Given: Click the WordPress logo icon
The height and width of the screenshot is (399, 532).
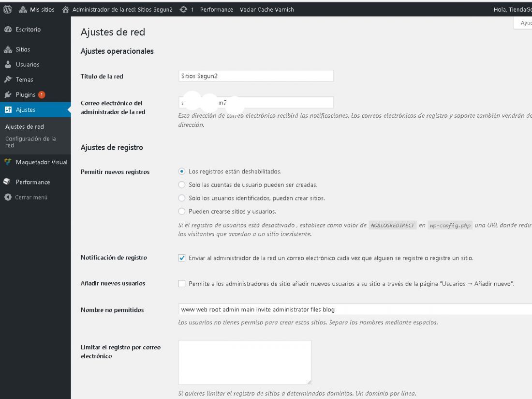Looking at the screenshot, I should point(7,10).
